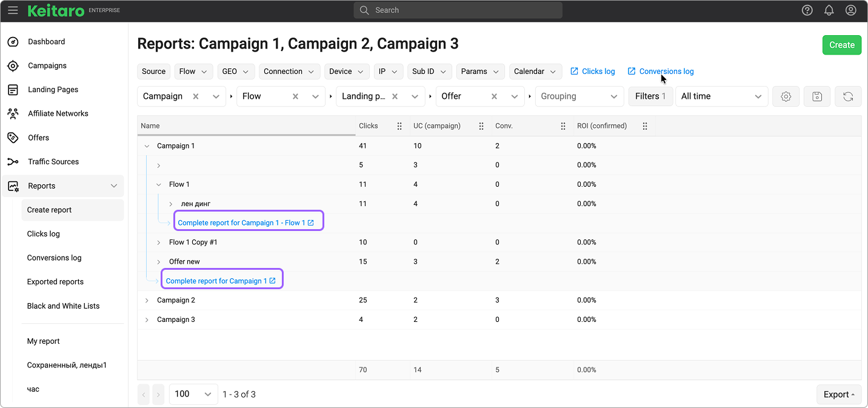Open notifications bell icon
The width and height of the screenshot is (868, 408).
pos(829,10)
